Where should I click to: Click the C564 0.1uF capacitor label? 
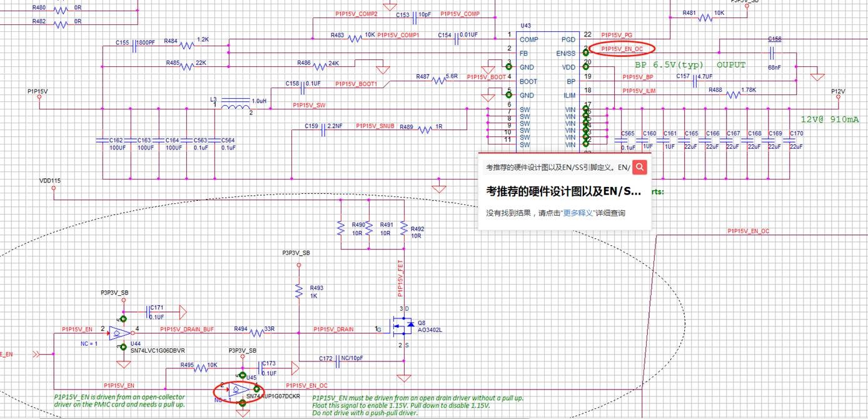tap(228, 144)
